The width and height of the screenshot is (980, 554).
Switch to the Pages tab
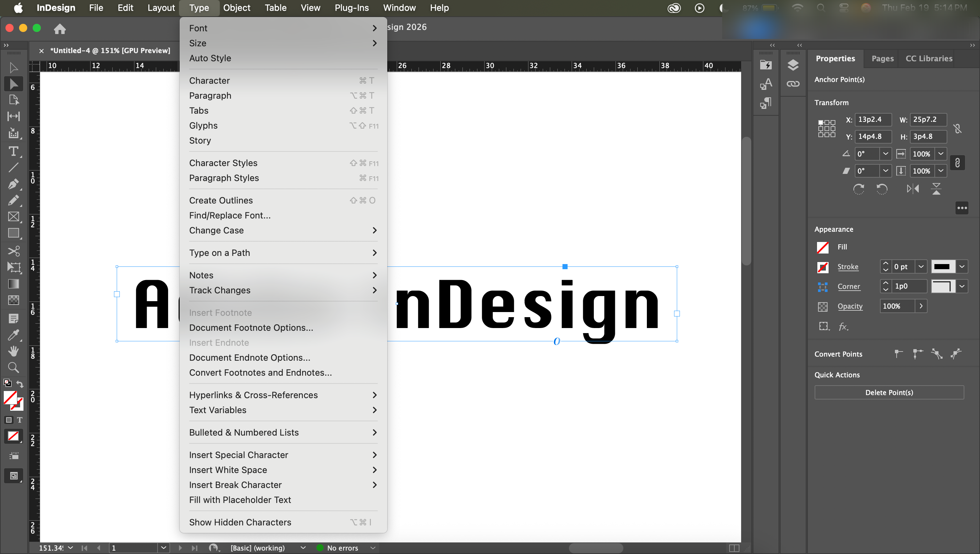click(x=882, y=59)
